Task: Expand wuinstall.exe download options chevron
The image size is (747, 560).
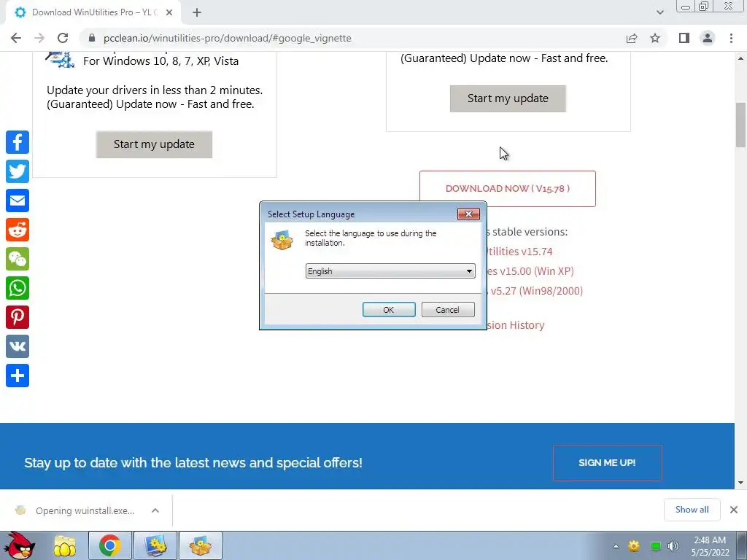Action: (155, 510)
